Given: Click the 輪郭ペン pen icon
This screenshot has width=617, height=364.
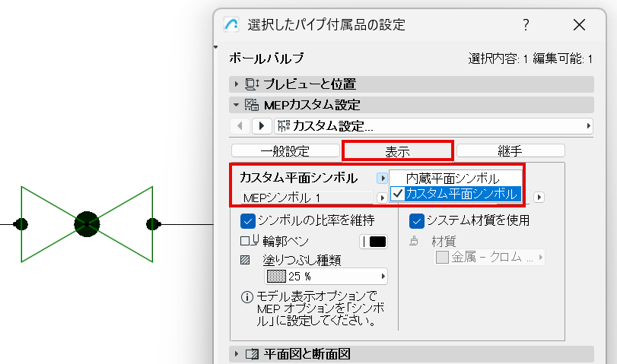Looking at the screenshot, I should pyautogui.click(x=250, y=240).
